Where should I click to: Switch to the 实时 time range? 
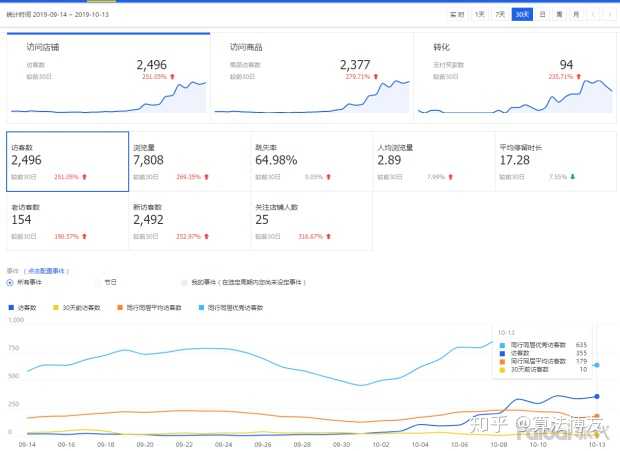tap(457, 15)
